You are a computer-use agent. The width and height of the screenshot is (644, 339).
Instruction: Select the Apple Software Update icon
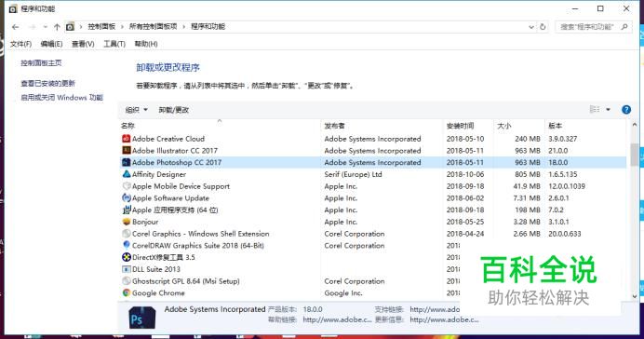[127, 198]
